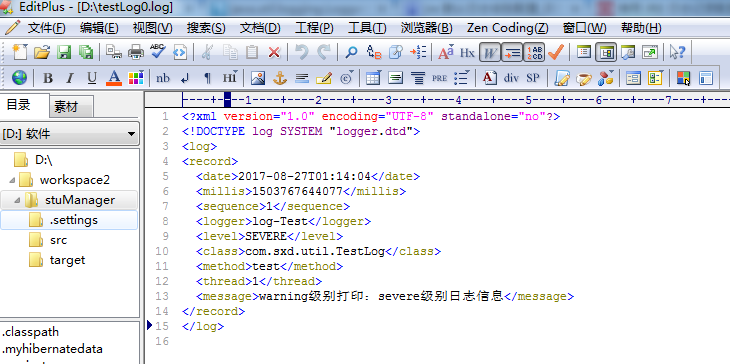
Task: Open the list tag dropdown
Action: 462,78
